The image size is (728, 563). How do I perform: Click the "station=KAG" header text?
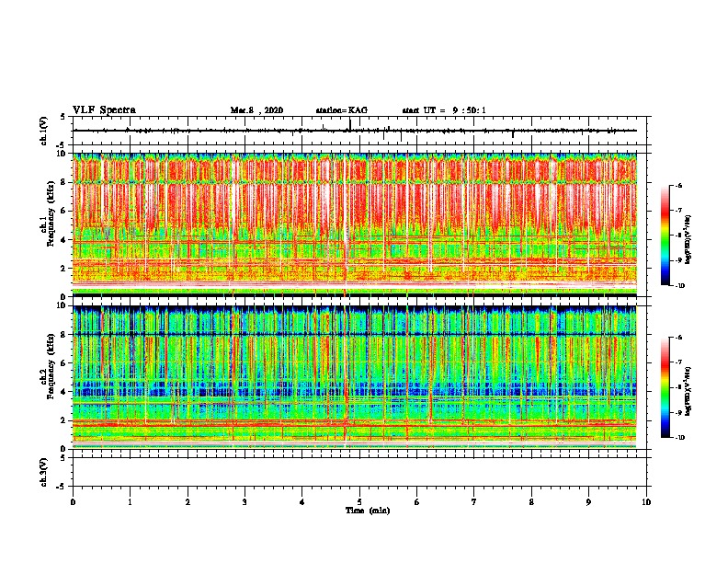342,110
